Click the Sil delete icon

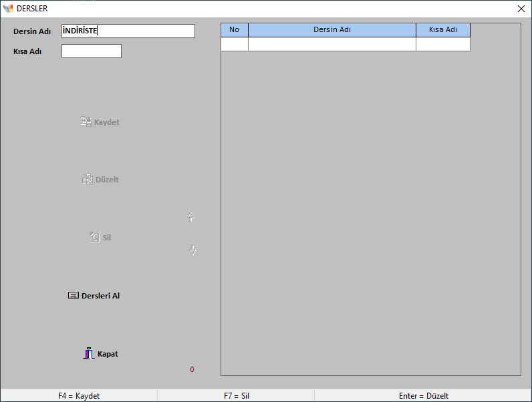click(x=95, y=237)
